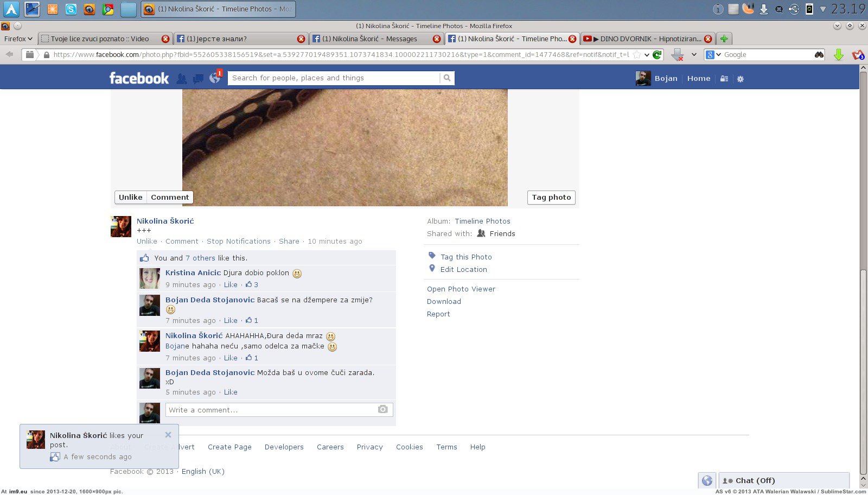The height and width of the screenshot is (495, 868).
Task: Click the Share link under post
Action: pos(289,242)
